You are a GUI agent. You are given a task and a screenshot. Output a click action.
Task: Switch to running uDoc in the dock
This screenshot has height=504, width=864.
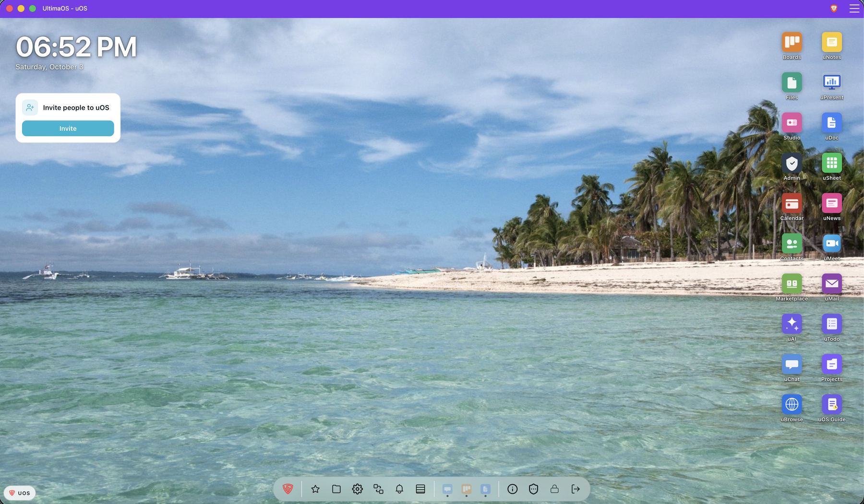pos(485,489)
